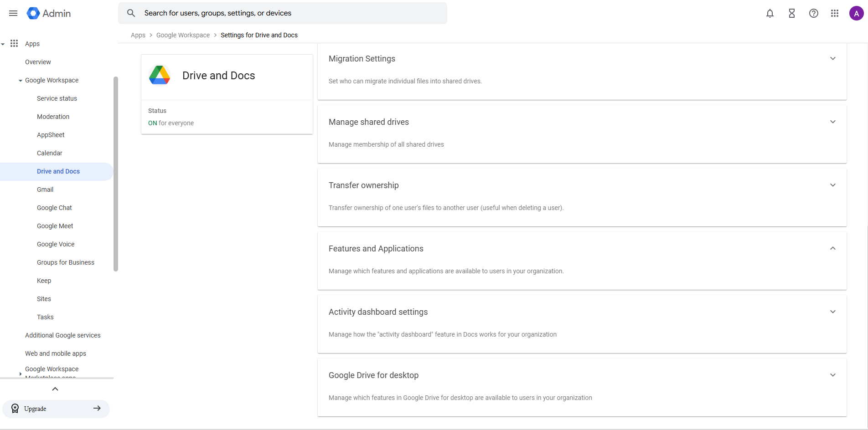Click the Apps grid icon in sidebar

(14, 43)
